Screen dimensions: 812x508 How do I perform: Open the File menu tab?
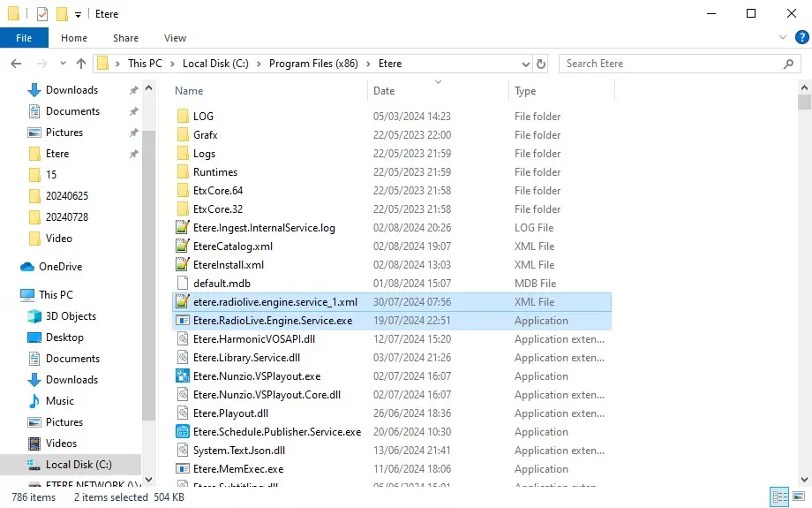click(x=24, y=38)
